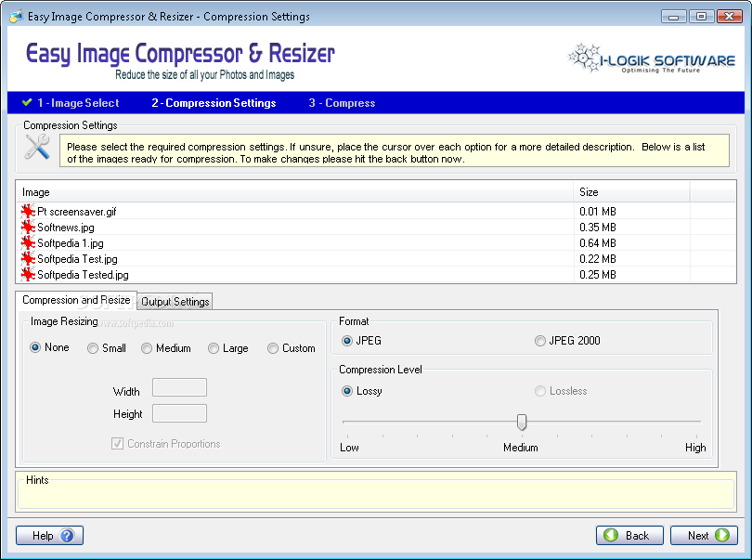Toggle Constrain Proportions checkbox
752x560 pixels.
(x=118, y=443)
